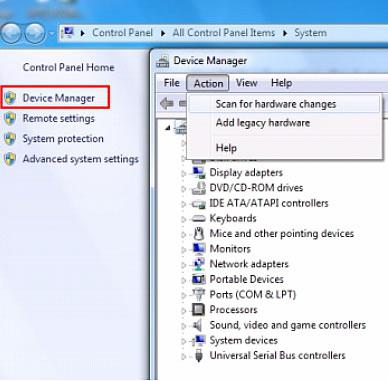Click the System devices icon

(x=199, y=340)
